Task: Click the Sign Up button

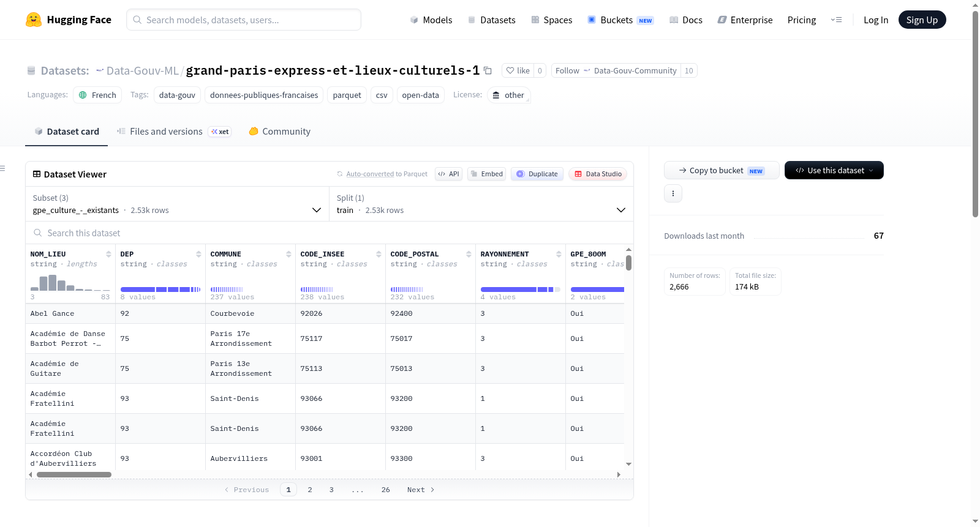Action: tap(922, 20)
